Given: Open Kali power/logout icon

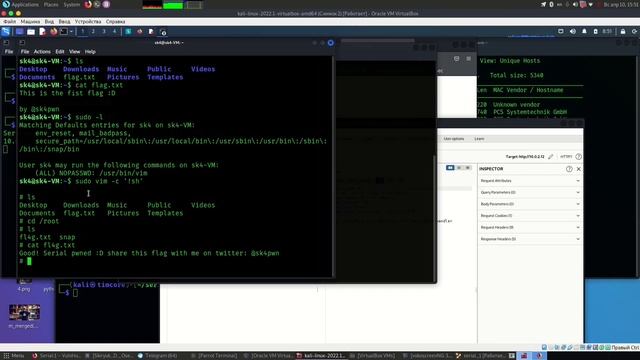Looking at the screenshot, I should (x=634, y=31).
